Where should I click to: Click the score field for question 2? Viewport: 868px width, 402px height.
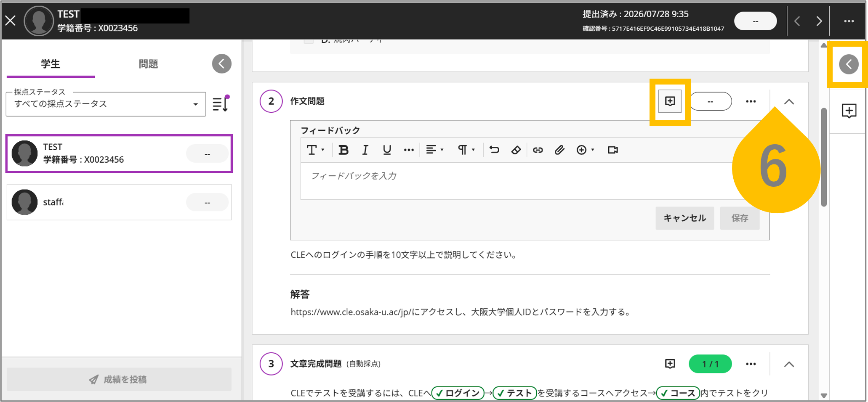711,101
